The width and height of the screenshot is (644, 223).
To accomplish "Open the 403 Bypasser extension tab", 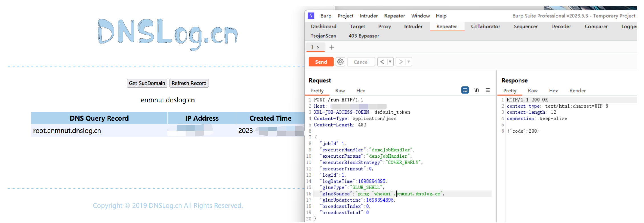I will [364, 36].
